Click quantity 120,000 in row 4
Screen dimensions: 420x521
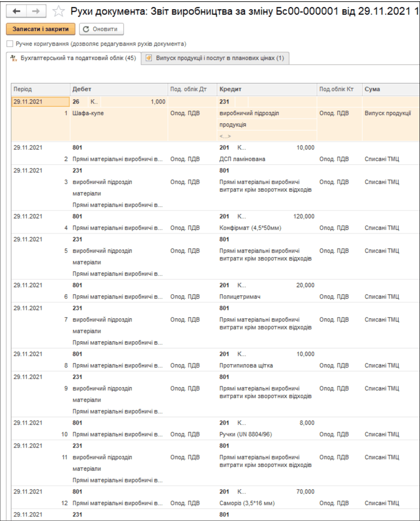click(x=304, y=217)
